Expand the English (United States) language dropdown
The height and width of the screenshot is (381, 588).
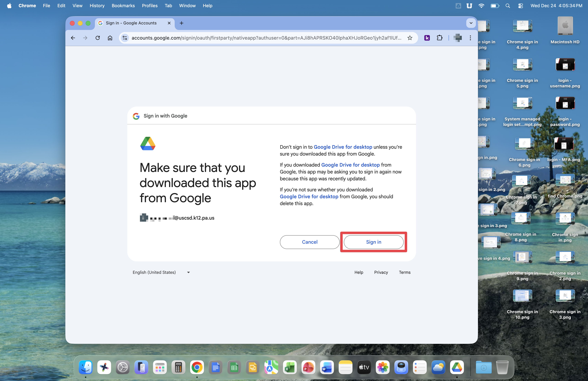[161, 272]
